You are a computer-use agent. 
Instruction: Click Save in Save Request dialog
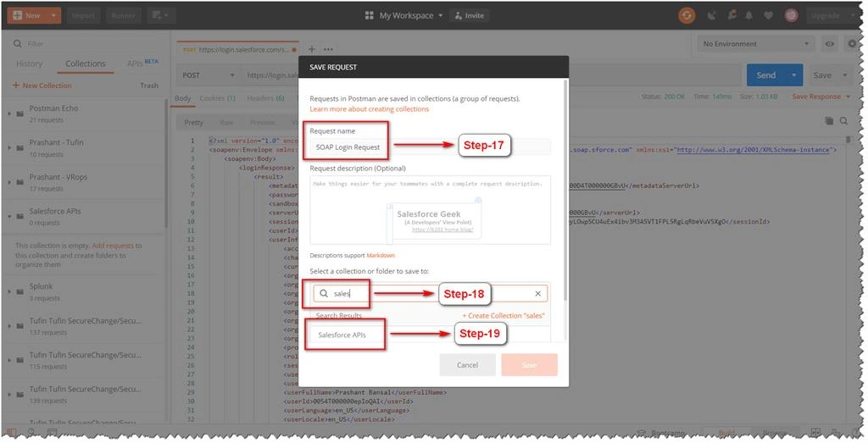click(x=529, y=365)
